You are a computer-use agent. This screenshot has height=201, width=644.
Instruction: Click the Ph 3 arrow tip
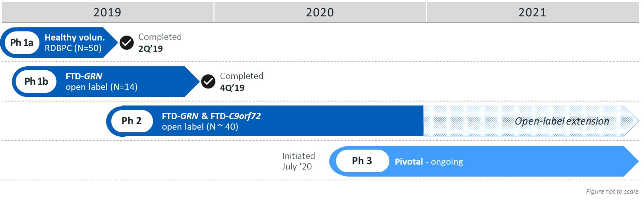632,161
